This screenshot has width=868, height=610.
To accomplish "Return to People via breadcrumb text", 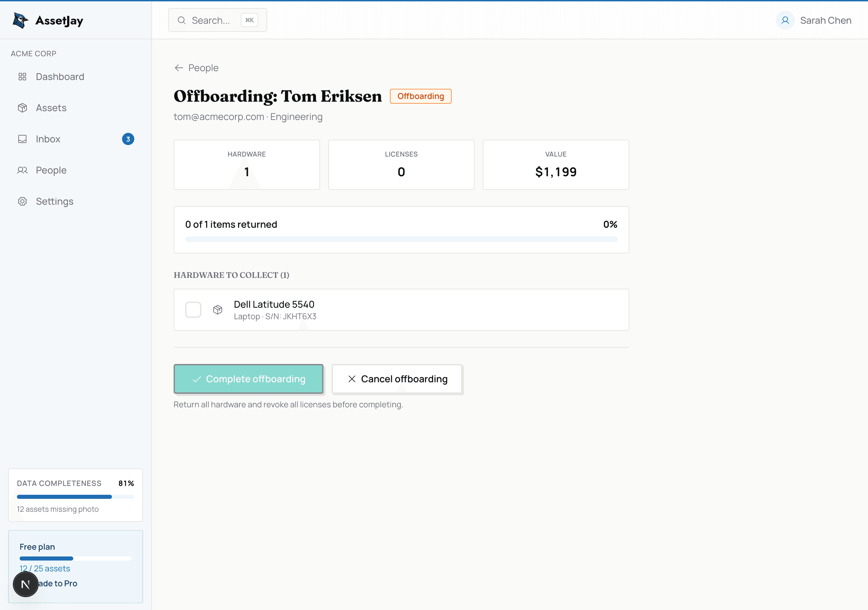I will [x=203, y=68].
